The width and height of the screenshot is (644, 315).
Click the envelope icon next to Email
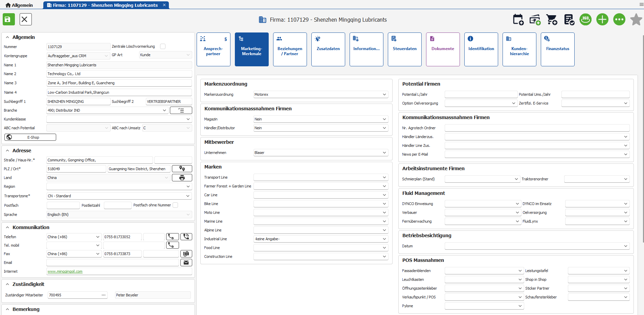point(186,263)
